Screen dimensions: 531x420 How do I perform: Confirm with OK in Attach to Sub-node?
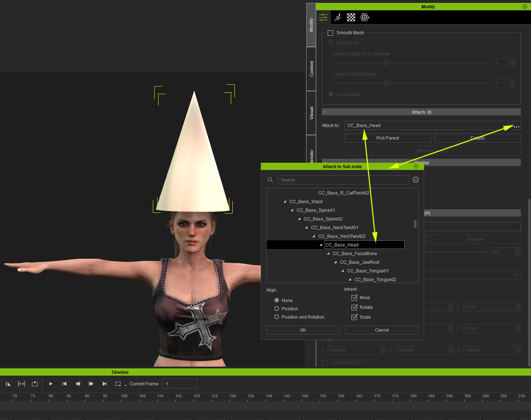303,330
